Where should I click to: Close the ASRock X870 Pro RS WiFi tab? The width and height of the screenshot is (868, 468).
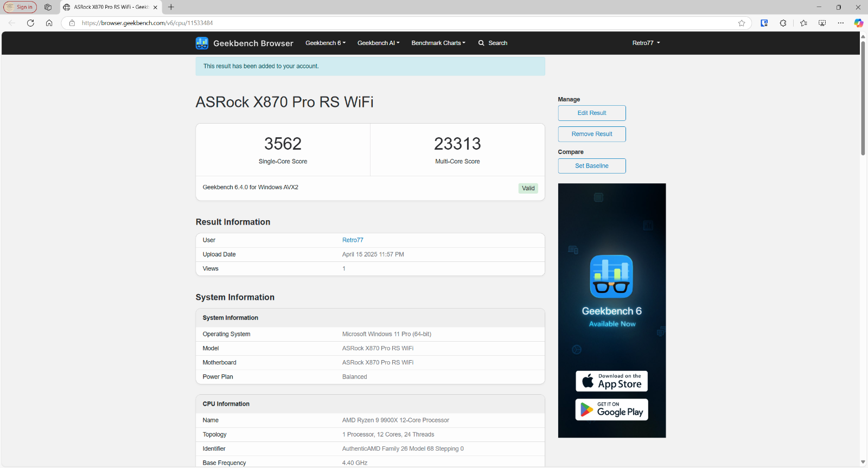pyautogui.click(x=155, y=7)
